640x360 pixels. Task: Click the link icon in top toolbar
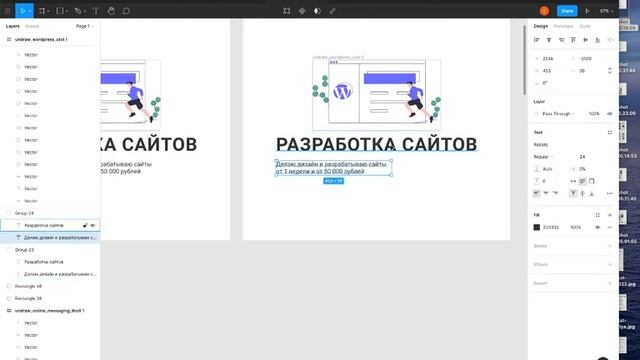(x=332, y=11)
